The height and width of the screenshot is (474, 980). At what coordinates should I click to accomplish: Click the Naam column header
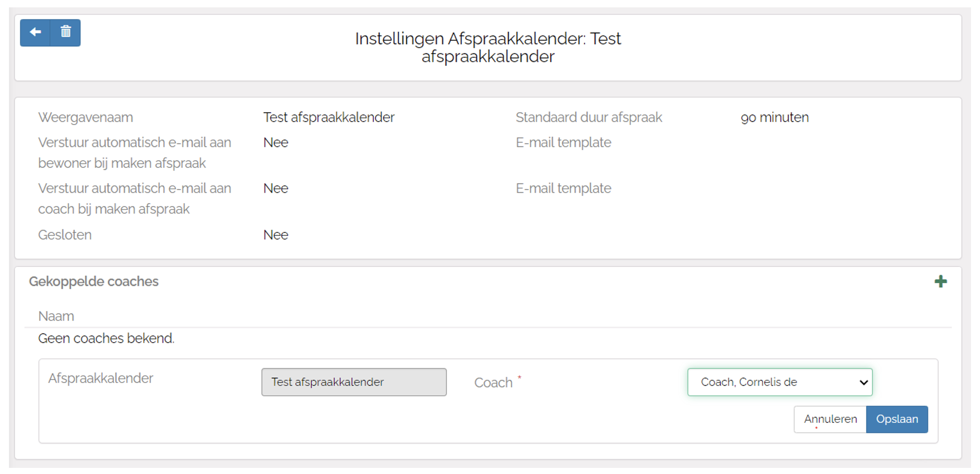[x=56, y=316]
